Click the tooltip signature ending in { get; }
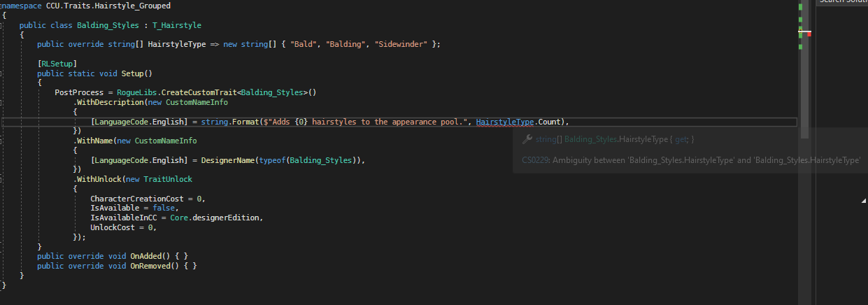This screenshot has height=305, width=868. click(615, 139)
